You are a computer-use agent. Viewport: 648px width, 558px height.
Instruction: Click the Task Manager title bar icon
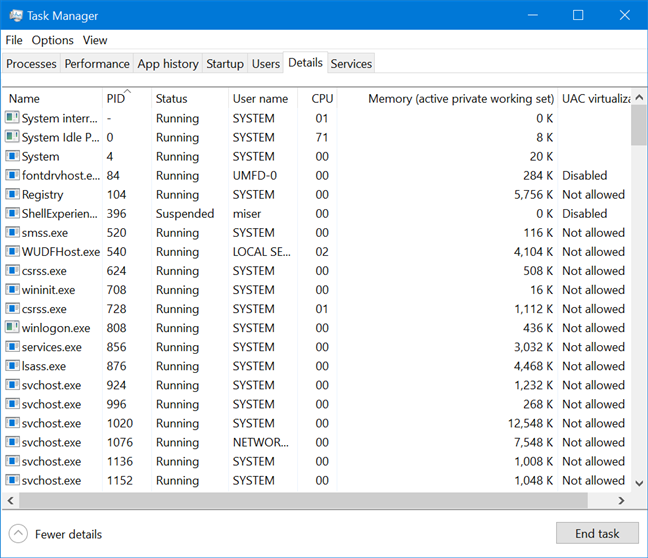pos(16,16)
